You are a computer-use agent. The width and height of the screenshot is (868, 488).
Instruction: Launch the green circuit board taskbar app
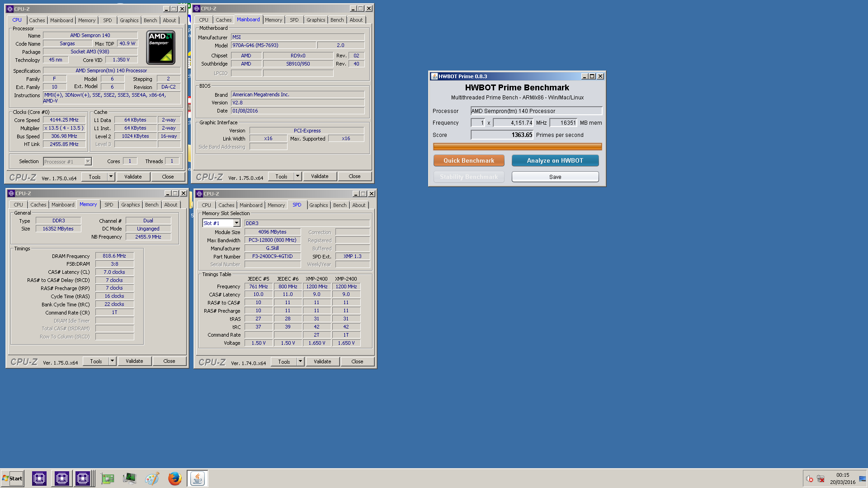click(x=108, y=478)
